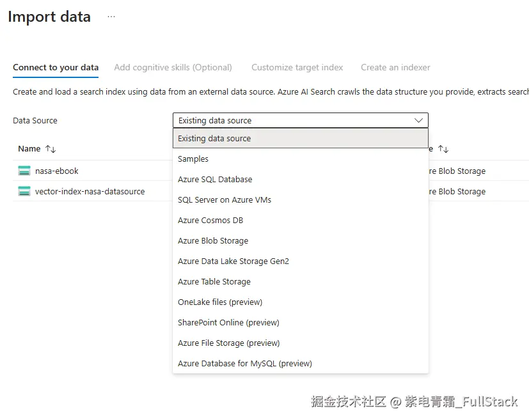Sort the list by Name column arrows
The height and width of the screenshot is (420, 529).
click(x=51, y=149)
